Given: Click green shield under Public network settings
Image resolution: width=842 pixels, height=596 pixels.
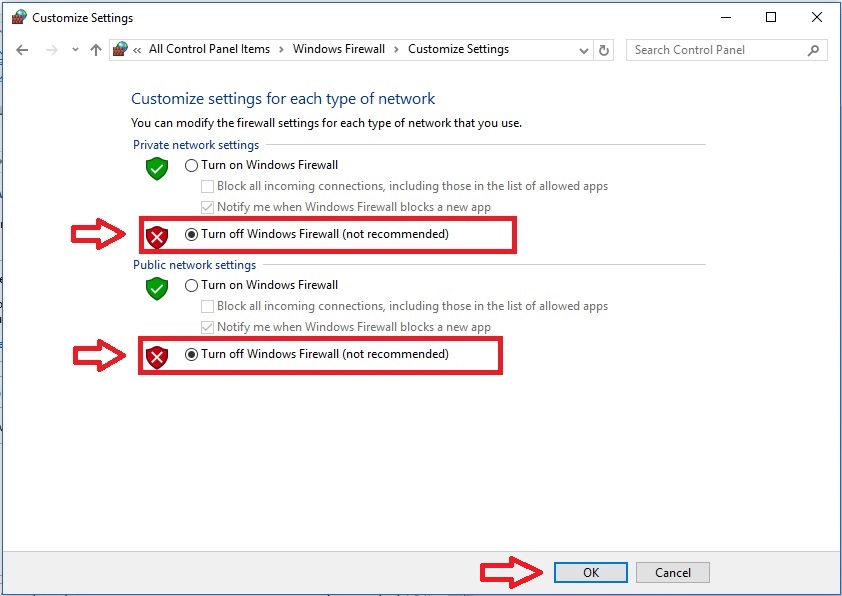Looking at the screenshot, I should tap(157, 288).
